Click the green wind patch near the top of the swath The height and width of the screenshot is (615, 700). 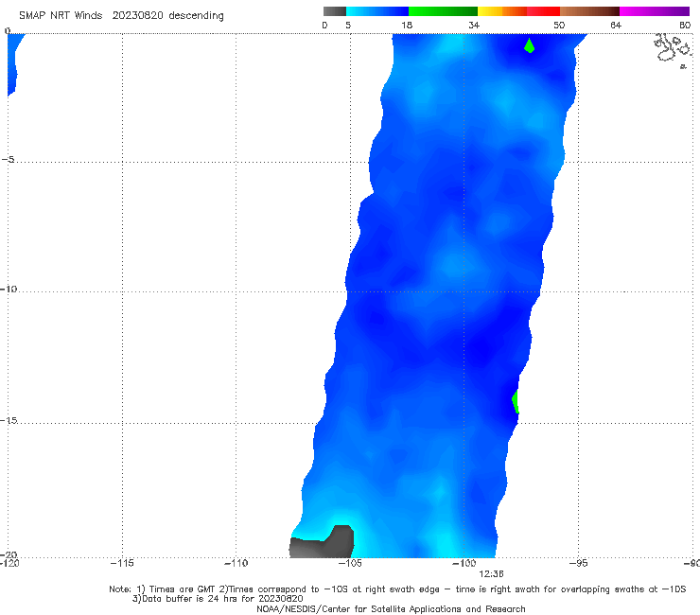click(x=530, y=46)
